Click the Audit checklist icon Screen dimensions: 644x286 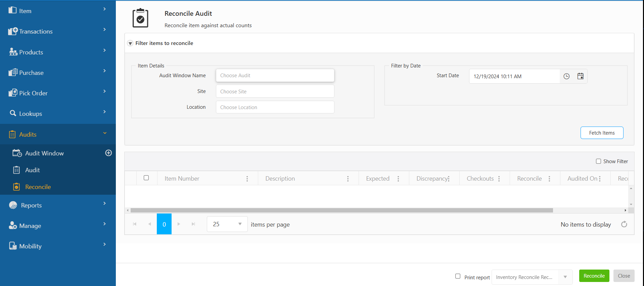(x=16, y=170)
